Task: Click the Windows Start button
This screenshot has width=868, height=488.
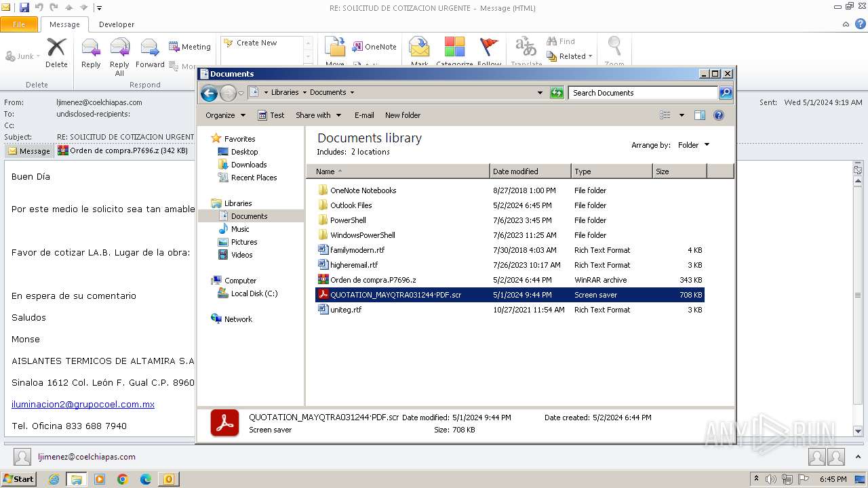Action: click(18, 479)
